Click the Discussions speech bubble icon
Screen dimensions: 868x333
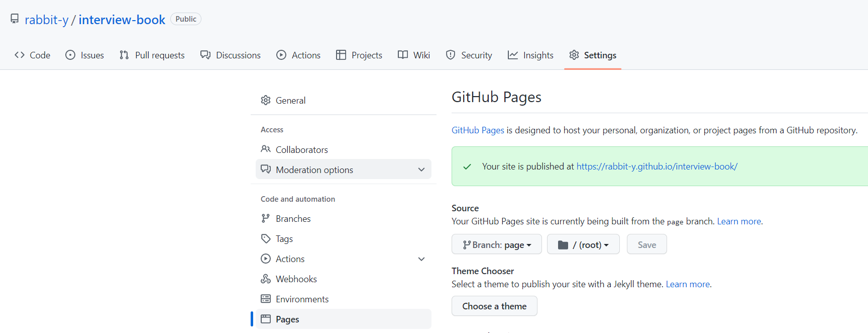[205, 55]
